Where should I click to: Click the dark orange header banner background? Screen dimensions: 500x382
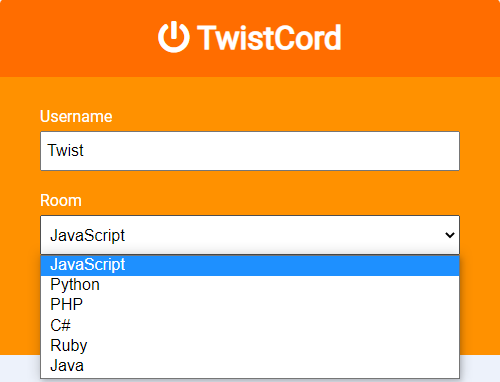coord(417,38)
